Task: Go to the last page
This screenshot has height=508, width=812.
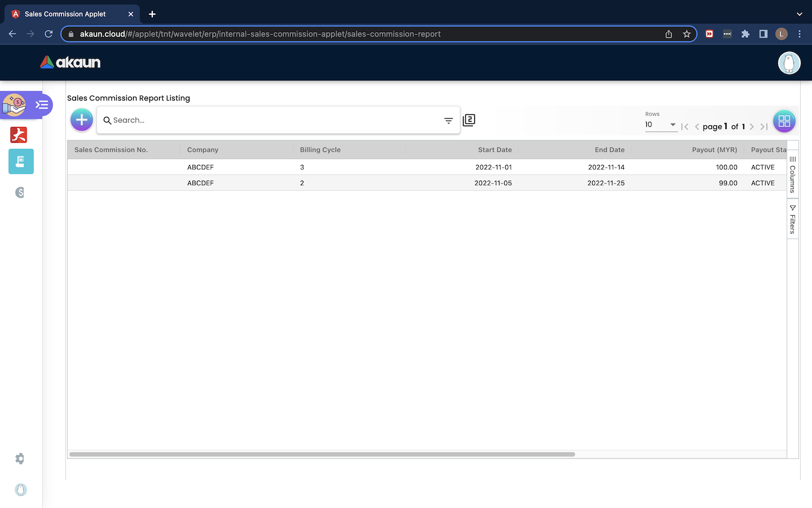Action: [764, 127]
